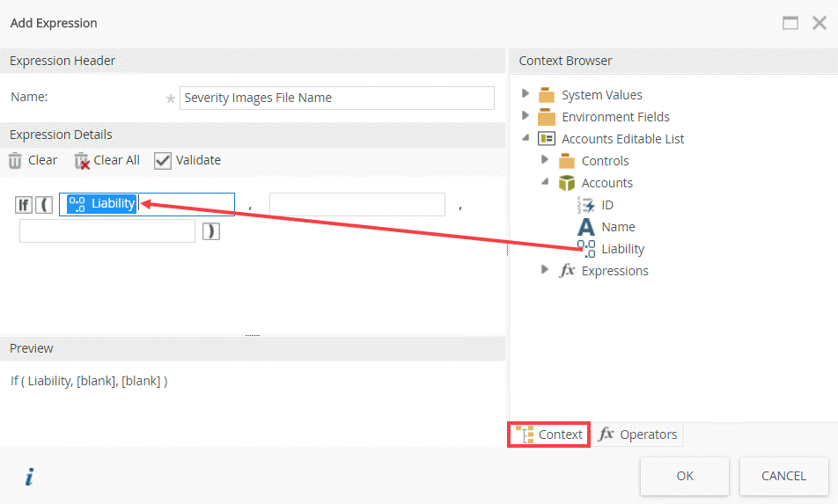Click the Clear All label
The height and width of the screenshot is (504, 838).
(x=116, y=160)
